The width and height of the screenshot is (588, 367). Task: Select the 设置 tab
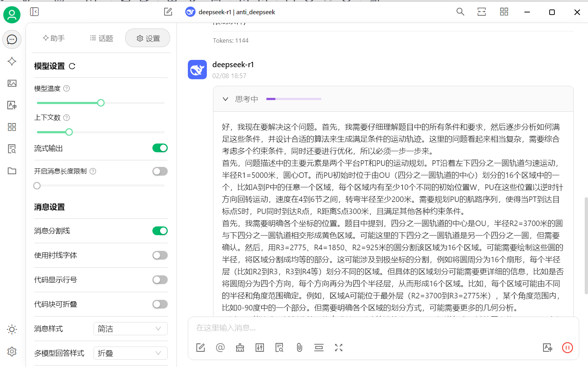[x=148, y=38]
